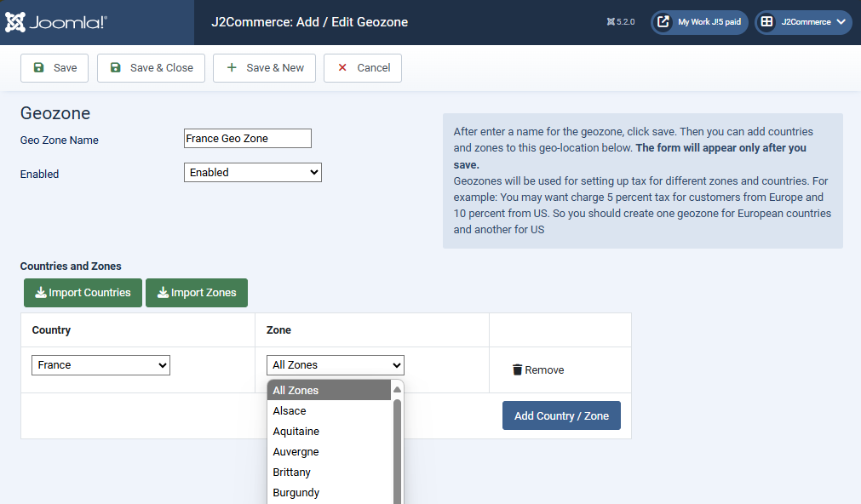Click the external link icon beside My Work
Viewport: 861px width, 504px height.
tap(663, 22)
